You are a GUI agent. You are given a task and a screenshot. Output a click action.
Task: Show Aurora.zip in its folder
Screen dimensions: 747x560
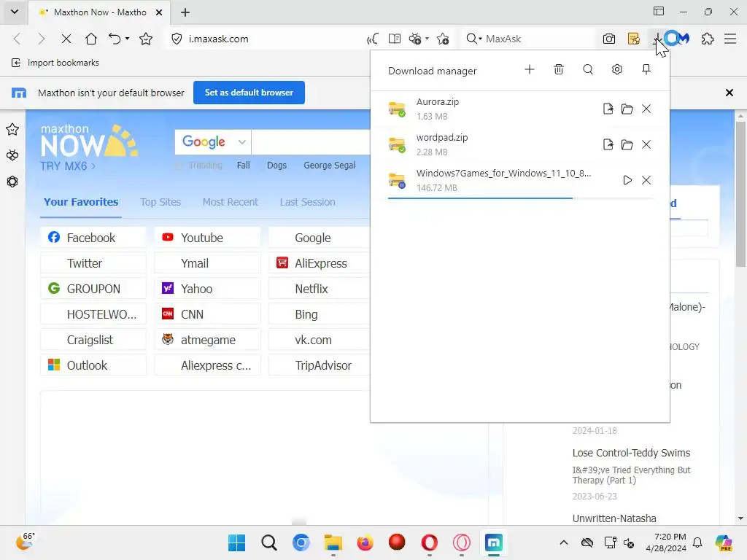(x=627, y=109)
